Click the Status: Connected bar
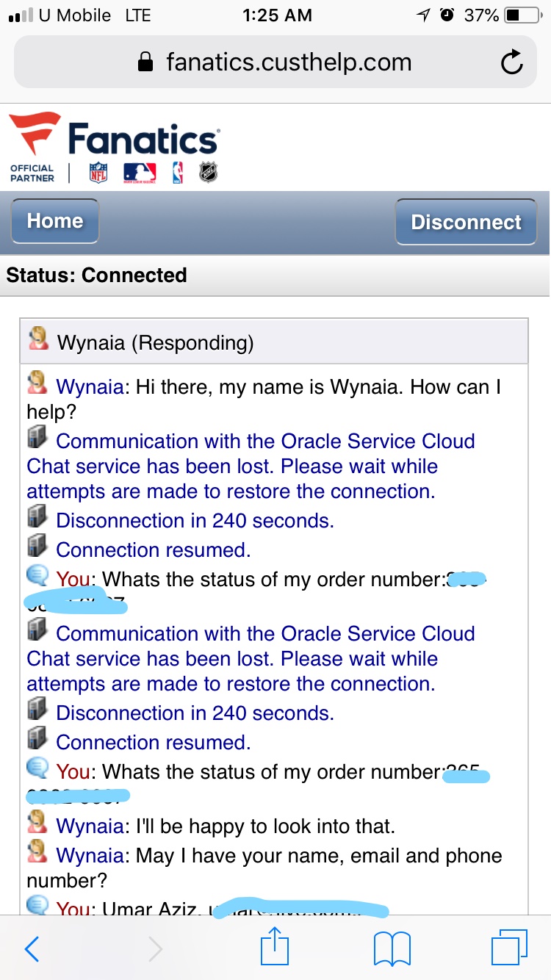This screenshot has width=551, height=980. tap(94, 275)
